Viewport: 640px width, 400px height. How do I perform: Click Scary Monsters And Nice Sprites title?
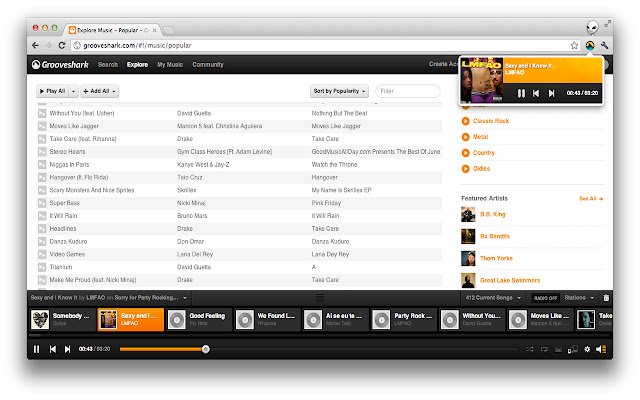coord(92,190)
